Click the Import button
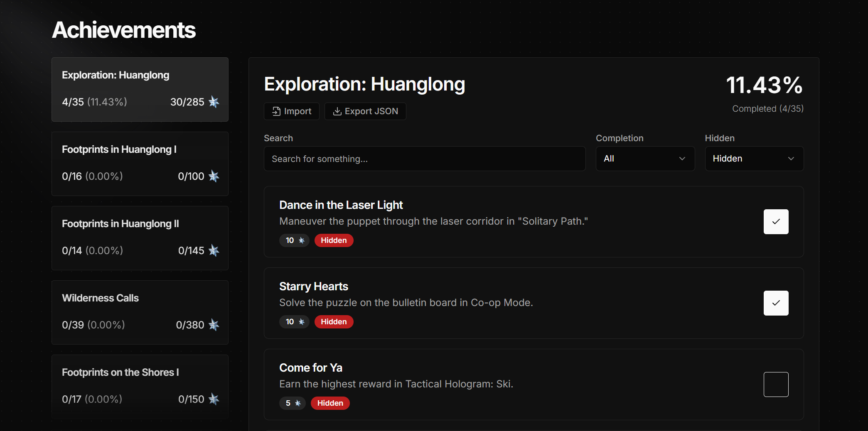This screenshot has width=868, height=431. click(292, 111)
